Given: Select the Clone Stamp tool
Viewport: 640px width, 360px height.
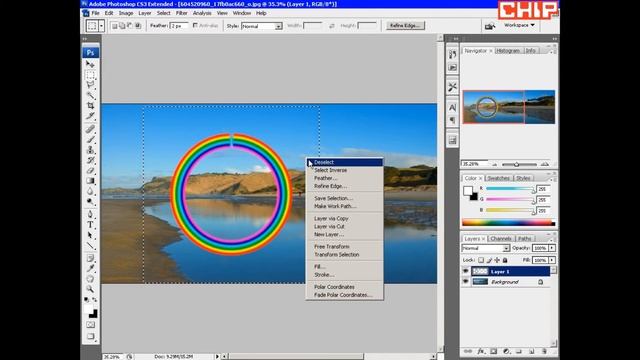Looking at the screenshot, I should tap(90, 150).
